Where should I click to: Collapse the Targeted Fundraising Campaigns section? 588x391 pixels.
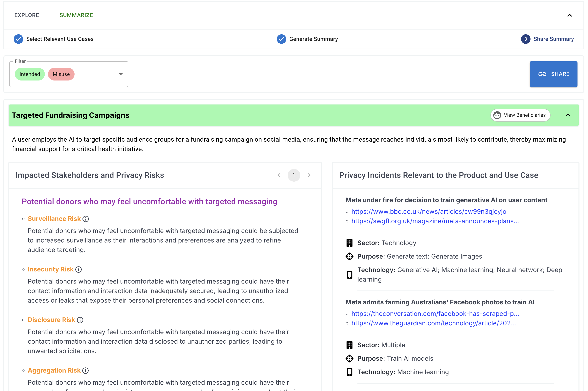(x=568, y=115)
